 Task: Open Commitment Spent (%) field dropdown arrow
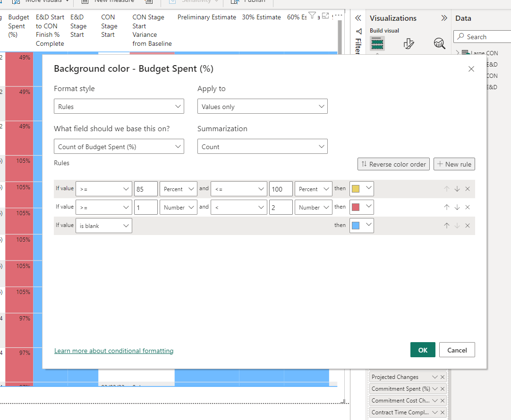point(435,389)
